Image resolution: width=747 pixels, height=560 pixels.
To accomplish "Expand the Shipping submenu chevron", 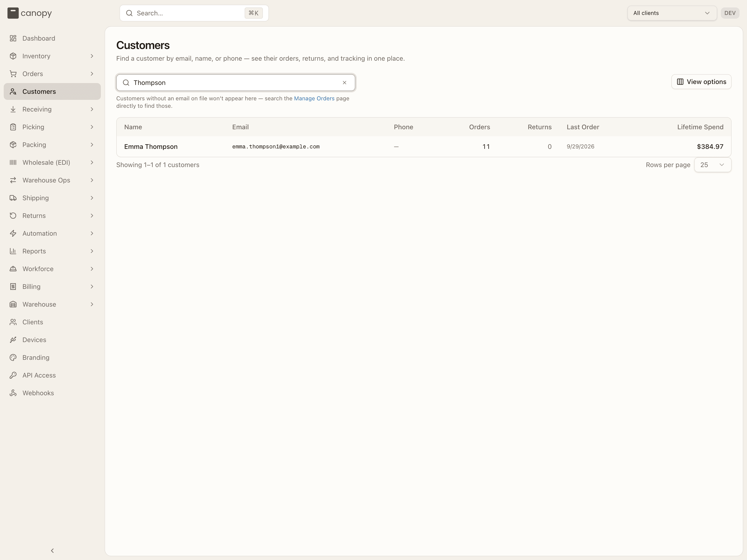I will [x=92, y=198].
